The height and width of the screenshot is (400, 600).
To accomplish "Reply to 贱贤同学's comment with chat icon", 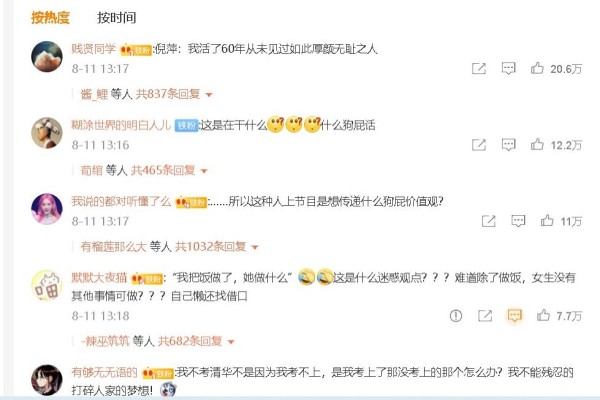I will point(508,69).
